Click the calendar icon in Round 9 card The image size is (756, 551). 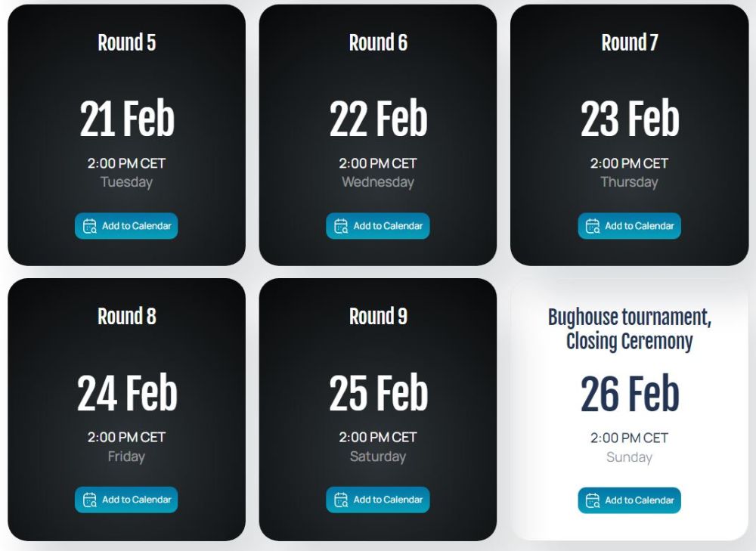[x=341, y=500]
